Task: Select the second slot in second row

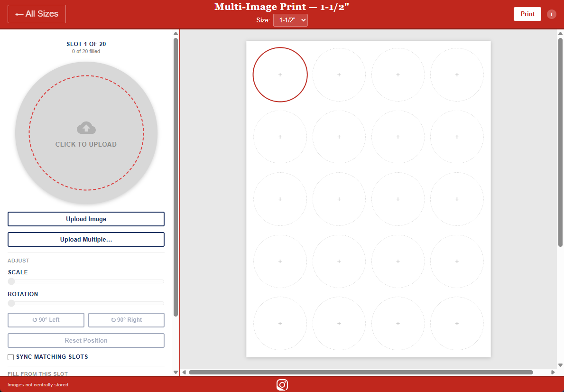Action: pyautogui.click(x=339, y=137)
